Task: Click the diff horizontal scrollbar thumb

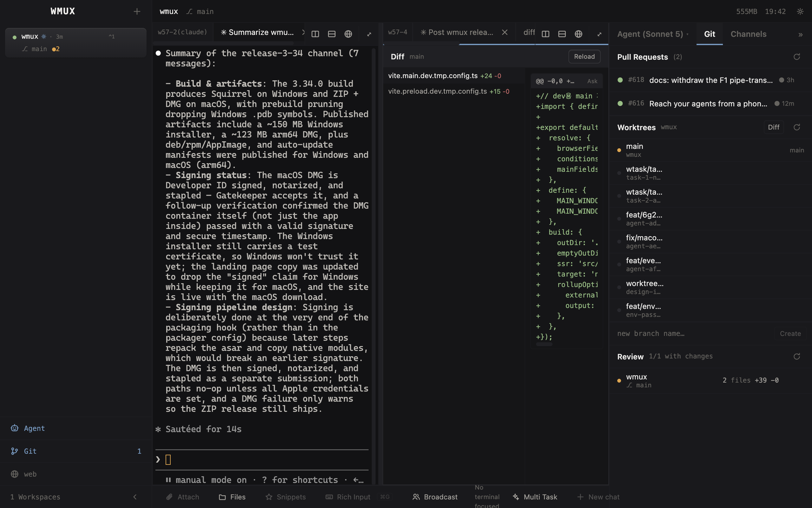Action: pyautogui.click(x=544, y=344)
